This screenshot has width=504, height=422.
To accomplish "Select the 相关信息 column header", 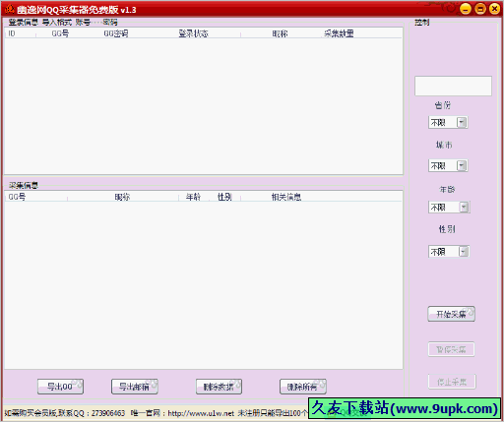I will point(286,197).
